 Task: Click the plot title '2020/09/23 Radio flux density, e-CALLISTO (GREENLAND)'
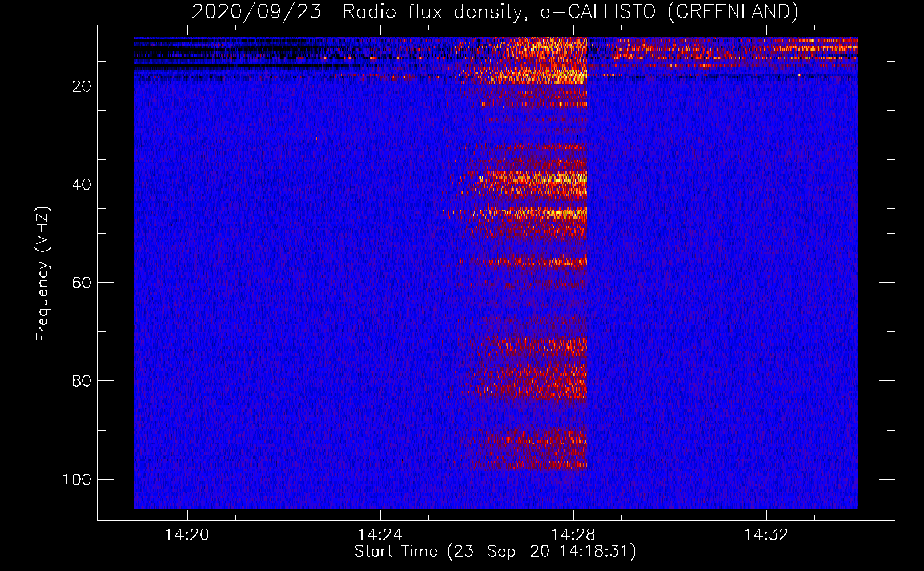495,11
